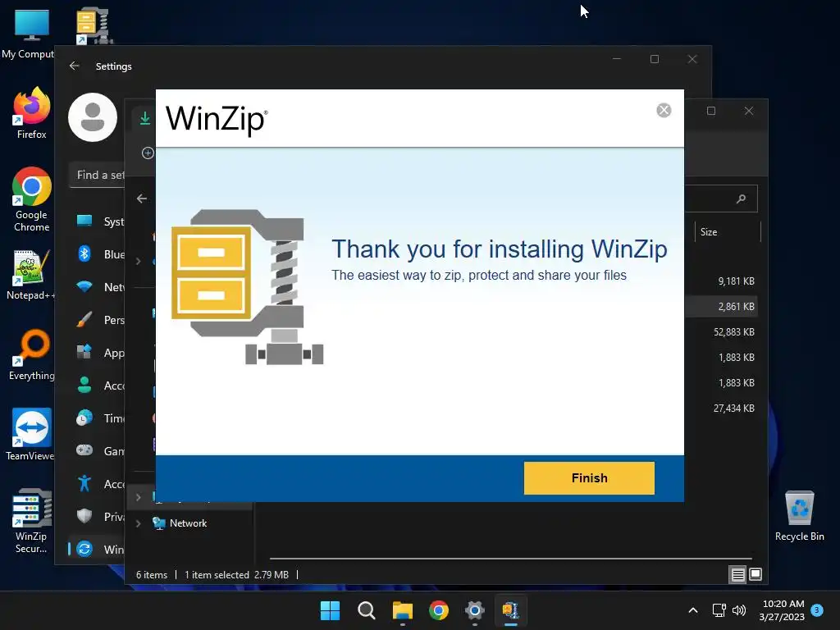Click the Find a setting search box
This screenshot has height=630, width=840.
point(97,175)
